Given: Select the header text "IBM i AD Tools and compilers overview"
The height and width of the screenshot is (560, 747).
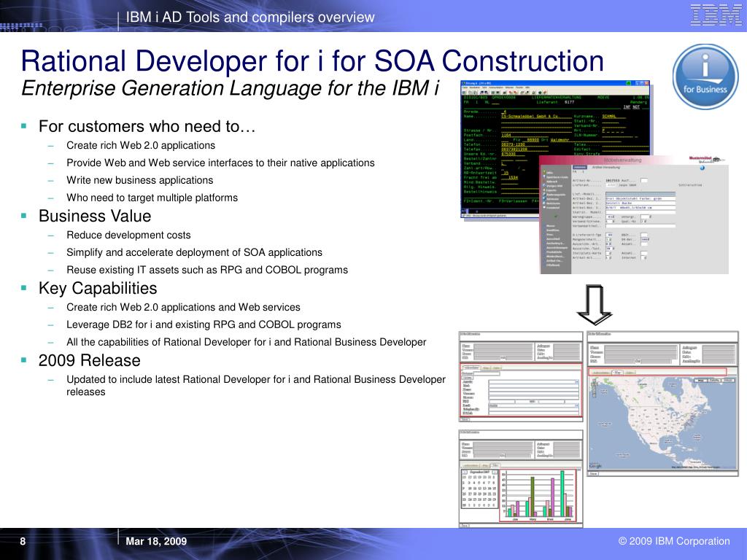Looking at the screenshot, I should [x=250, y=17].
